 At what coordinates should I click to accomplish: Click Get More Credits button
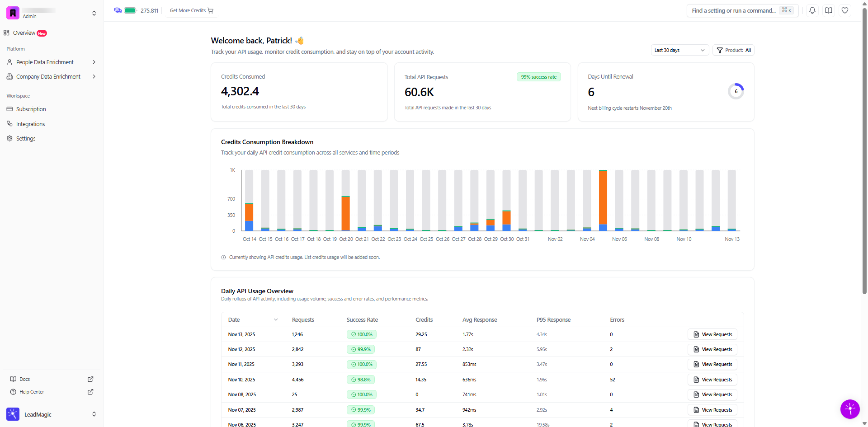coord(192,10)
